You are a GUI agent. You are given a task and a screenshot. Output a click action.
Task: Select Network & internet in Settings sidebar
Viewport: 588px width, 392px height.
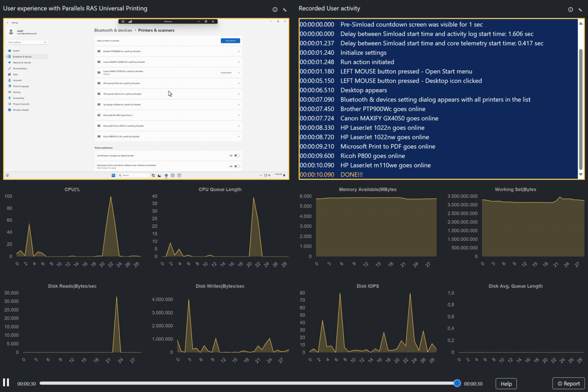[x=27, y=62]
